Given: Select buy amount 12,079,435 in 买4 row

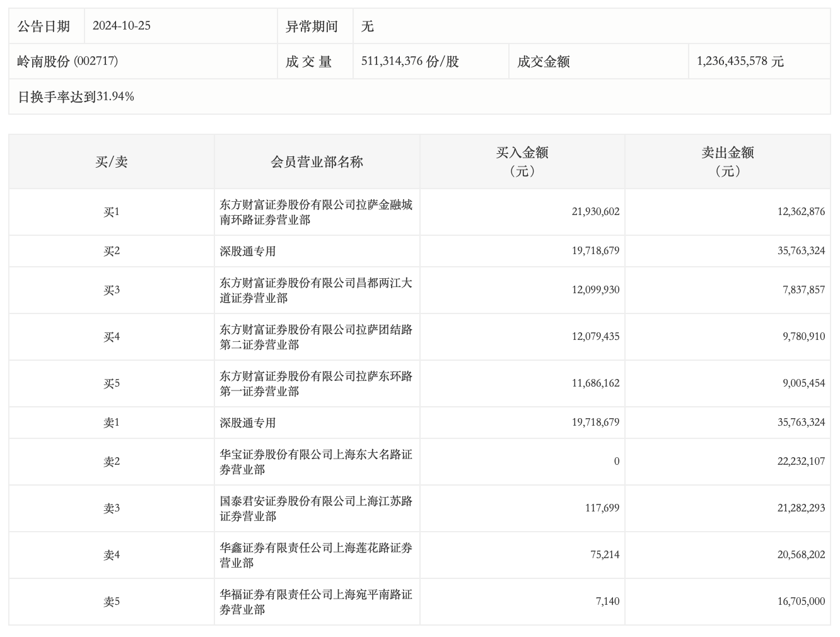Looking at the screenshot, I should point(595,337).
